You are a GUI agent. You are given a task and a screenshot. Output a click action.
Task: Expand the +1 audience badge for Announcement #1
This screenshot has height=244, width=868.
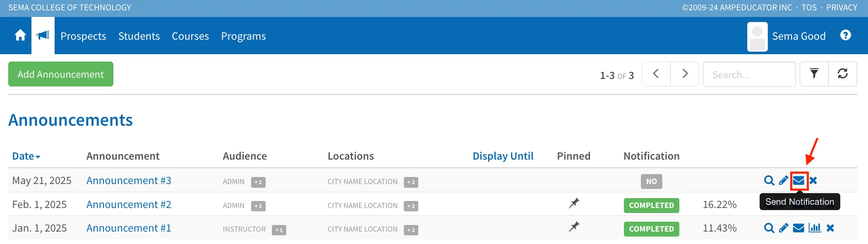tap(279, 230)
